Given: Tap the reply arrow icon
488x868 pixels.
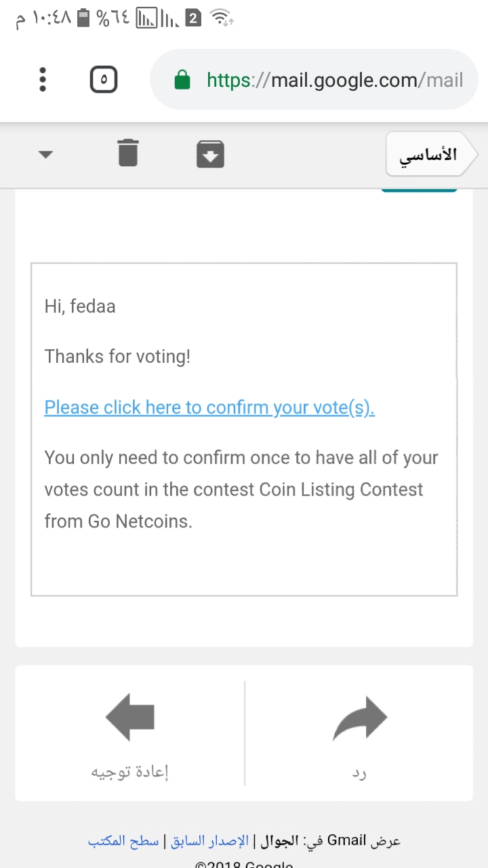Looking at the screenshot, I should 359,719.
